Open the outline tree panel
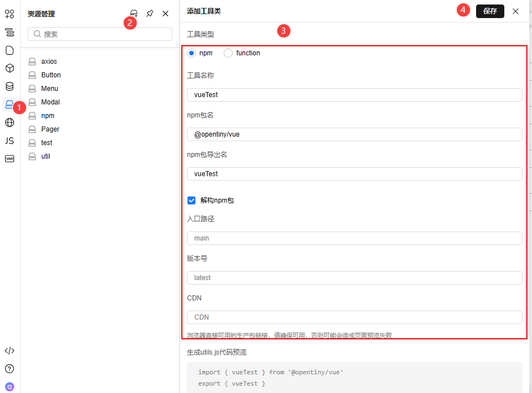The image size is (532, 393). [9, 32]
